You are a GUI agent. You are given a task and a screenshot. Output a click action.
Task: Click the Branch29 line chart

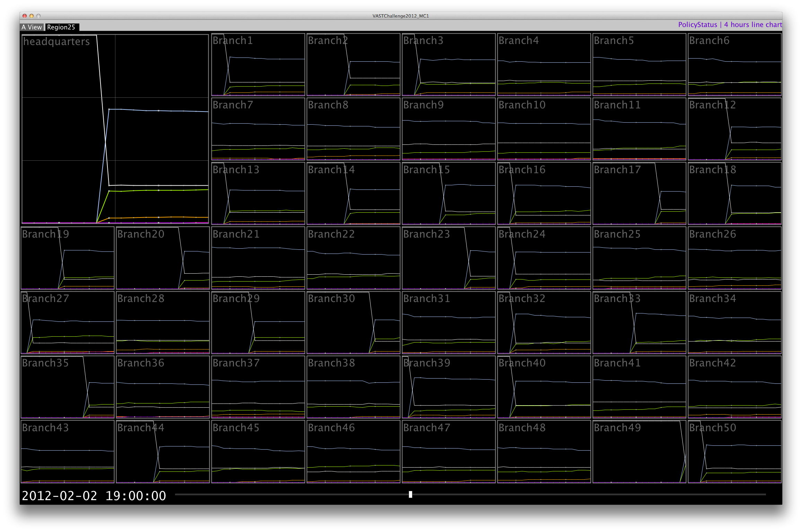(258, 322)
